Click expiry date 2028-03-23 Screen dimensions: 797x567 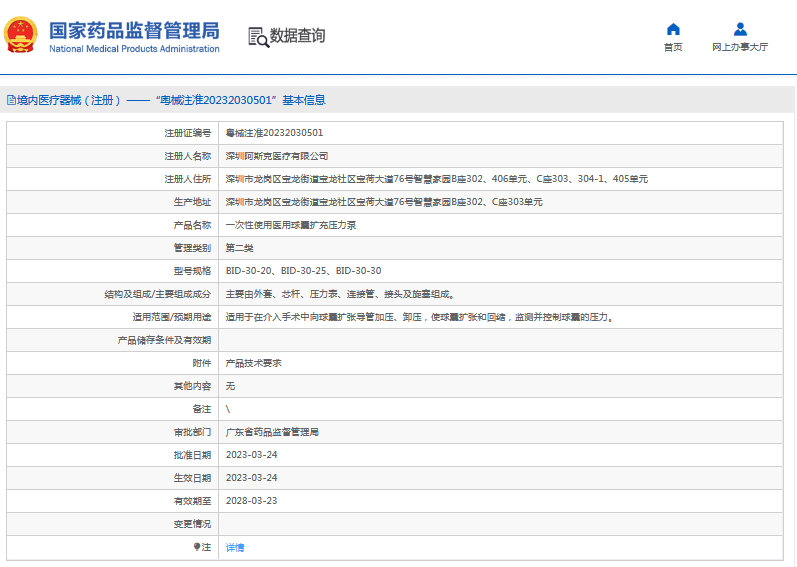pyautogui.click(x=252, y=501)
